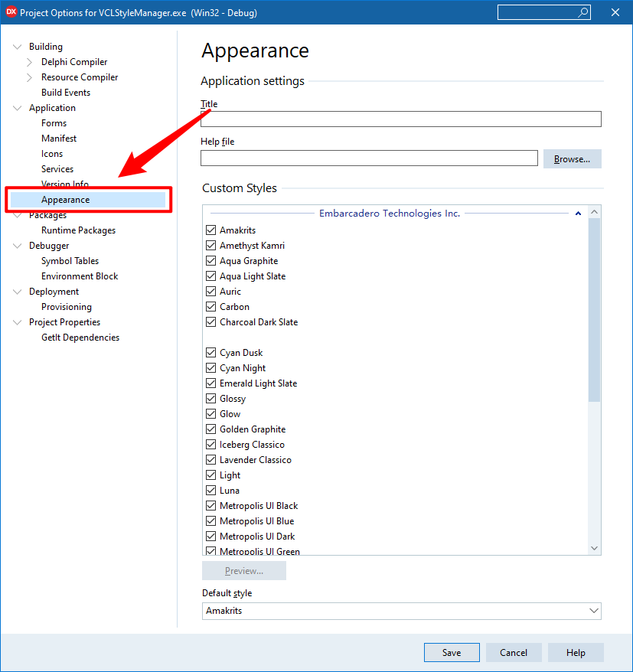
Task: Click the Browse button for help file
Action: coord(572,159)
